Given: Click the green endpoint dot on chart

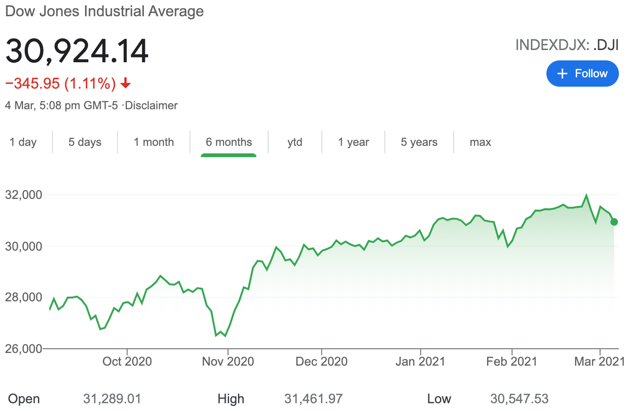Looking at the screenshot, I should 614,222.
